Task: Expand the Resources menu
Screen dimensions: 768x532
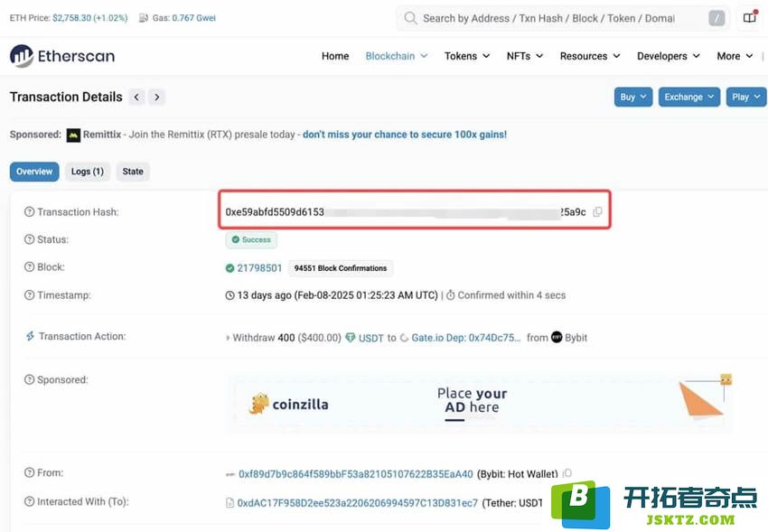Action: [x=590, y=56]
